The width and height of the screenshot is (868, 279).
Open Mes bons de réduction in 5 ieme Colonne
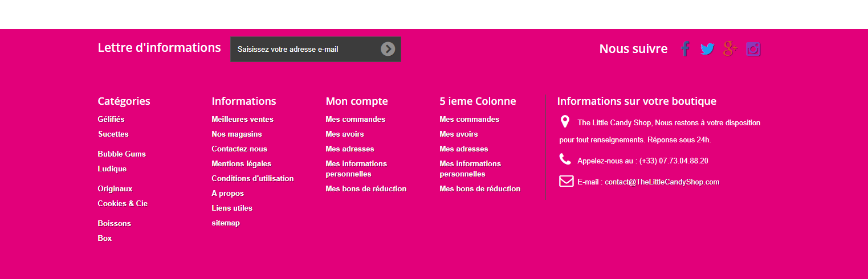(x=480, y=188)
